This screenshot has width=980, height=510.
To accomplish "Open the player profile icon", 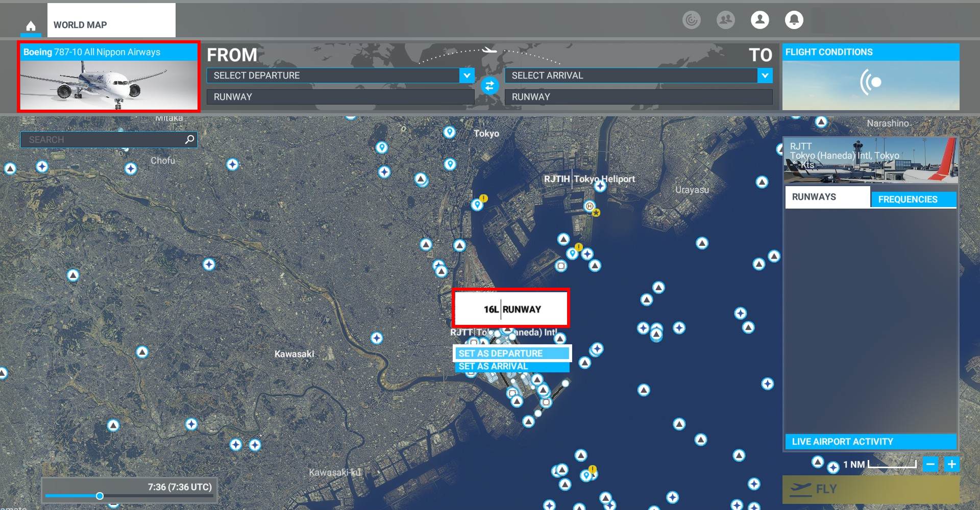I will click(759, 20).
